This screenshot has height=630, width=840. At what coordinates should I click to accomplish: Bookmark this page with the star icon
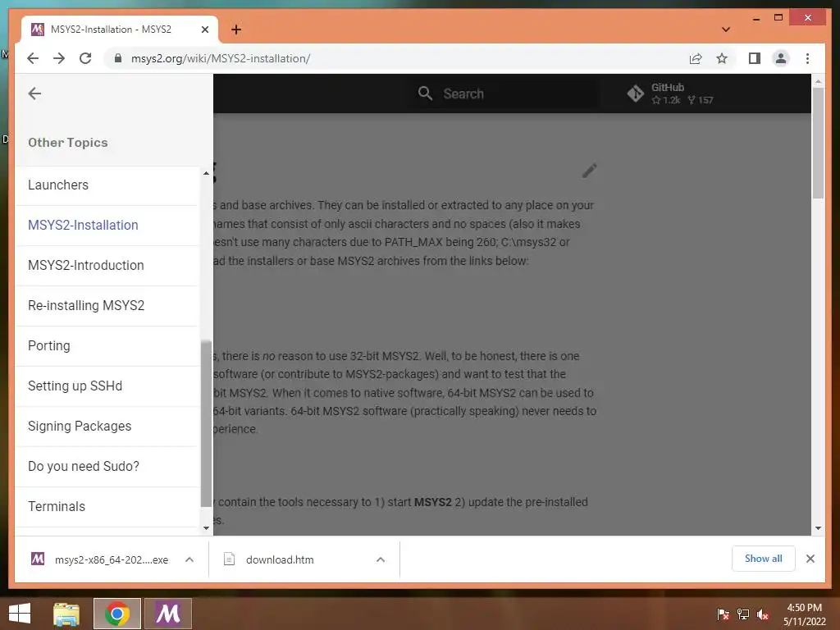(x=722, y=58)
